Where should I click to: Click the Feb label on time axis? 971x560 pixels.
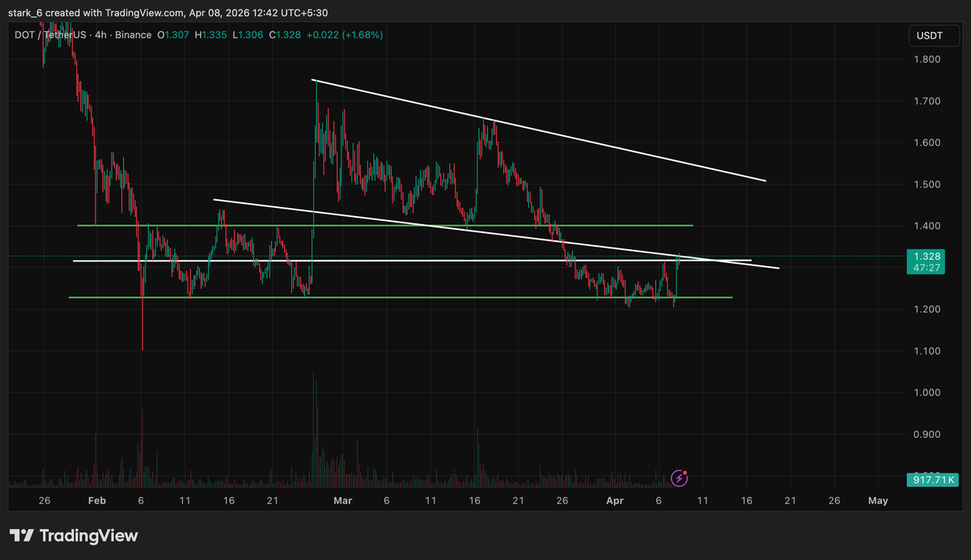click(x=97, y=501)
